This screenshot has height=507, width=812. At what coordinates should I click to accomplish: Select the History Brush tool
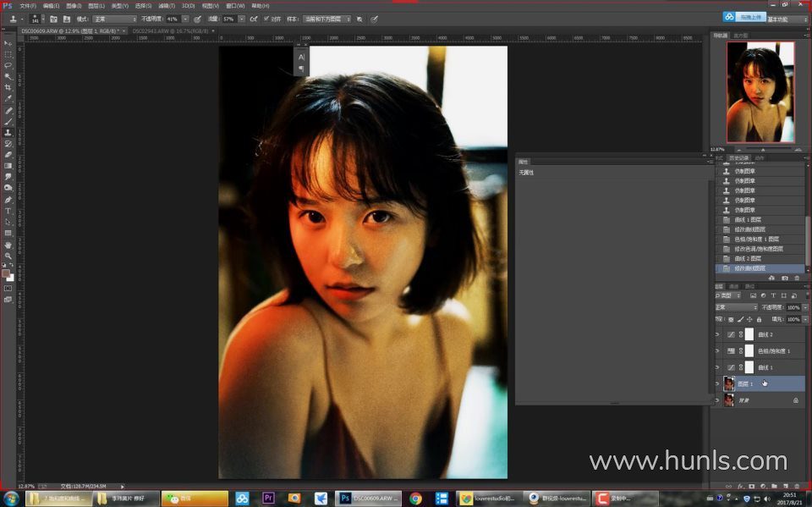click(8, 144)
